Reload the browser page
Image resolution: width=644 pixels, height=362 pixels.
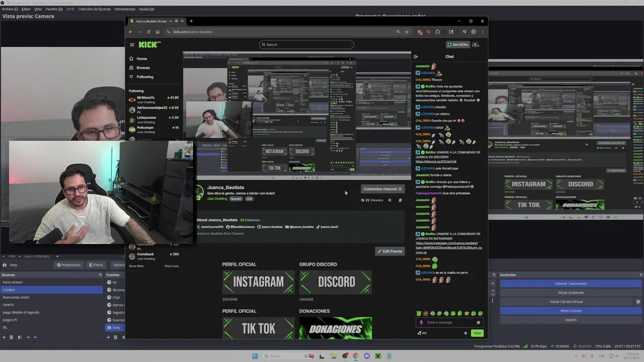pyautogui.click(x=148, y=32)
